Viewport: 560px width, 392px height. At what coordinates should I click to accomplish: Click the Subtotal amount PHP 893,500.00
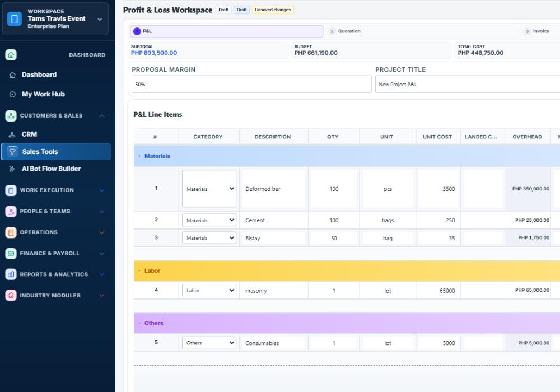tap(154, 53)
